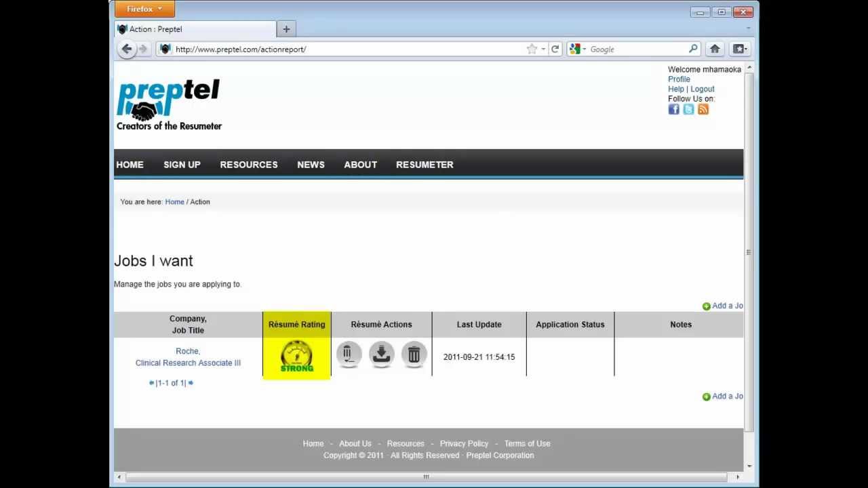
Task: Open the Facebook follow icon
Action: [673, 109]
